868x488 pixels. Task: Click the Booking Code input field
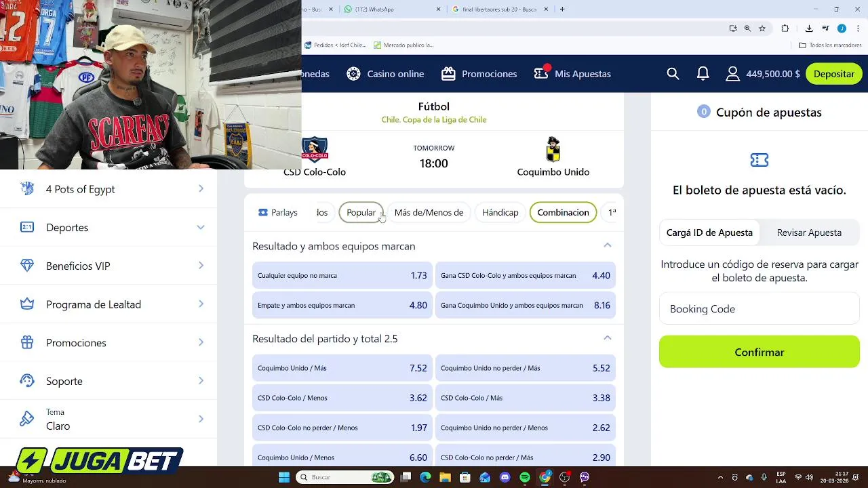(759, 308)
